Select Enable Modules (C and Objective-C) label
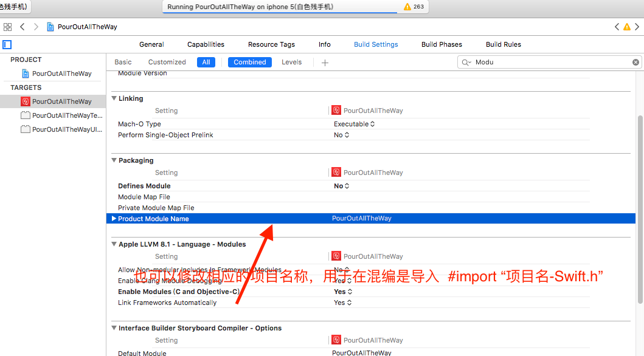Screen dimensions: 644x356 tap(179, 292)
